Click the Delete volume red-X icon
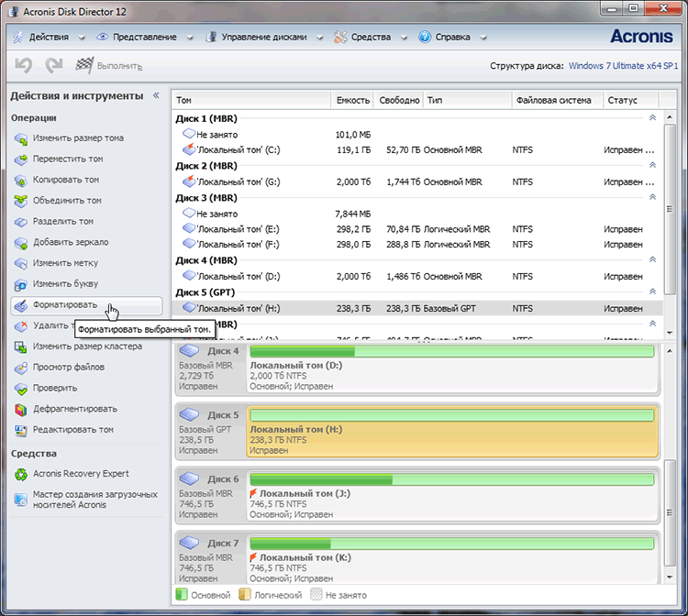Image resolution: width=688 pixels, height=616 pixels. [x=20, y=325]
